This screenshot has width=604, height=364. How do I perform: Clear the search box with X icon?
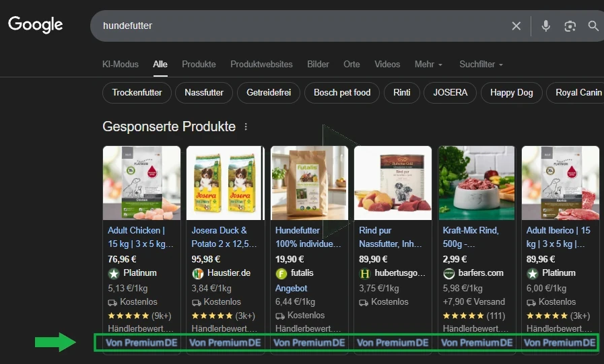click(516, 26)
